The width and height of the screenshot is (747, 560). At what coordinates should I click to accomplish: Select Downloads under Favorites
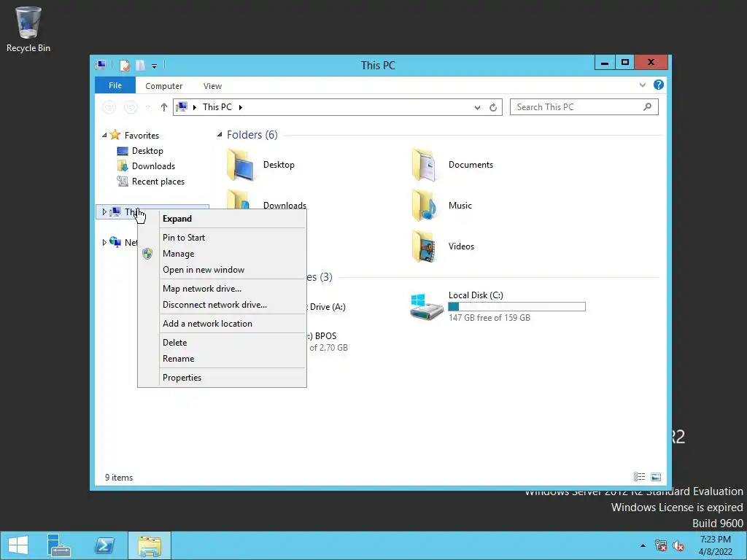pyautogui.click(x=153, y=166)
